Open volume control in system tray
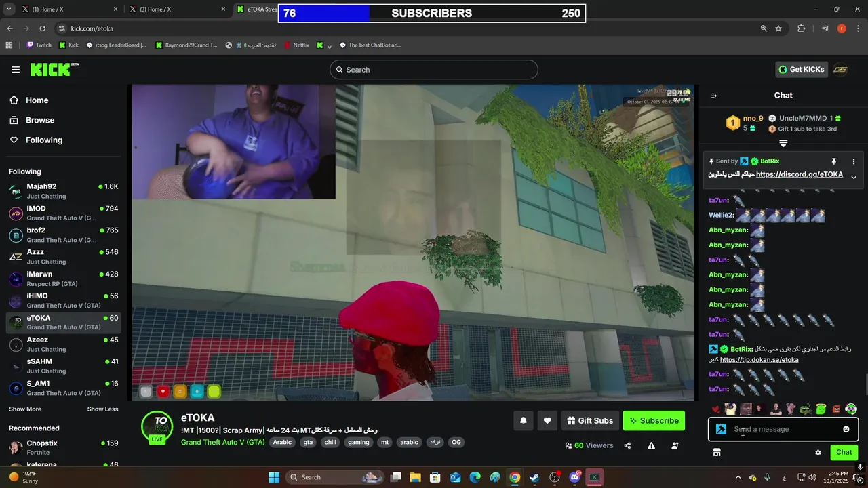Viewport: 868px width, 488px height. (812, 477)
